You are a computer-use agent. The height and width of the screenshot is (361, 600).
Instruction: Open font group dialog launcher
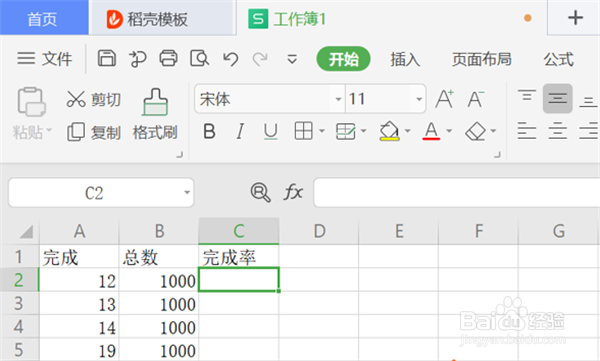pyautogui.click(x=497, y=155)
